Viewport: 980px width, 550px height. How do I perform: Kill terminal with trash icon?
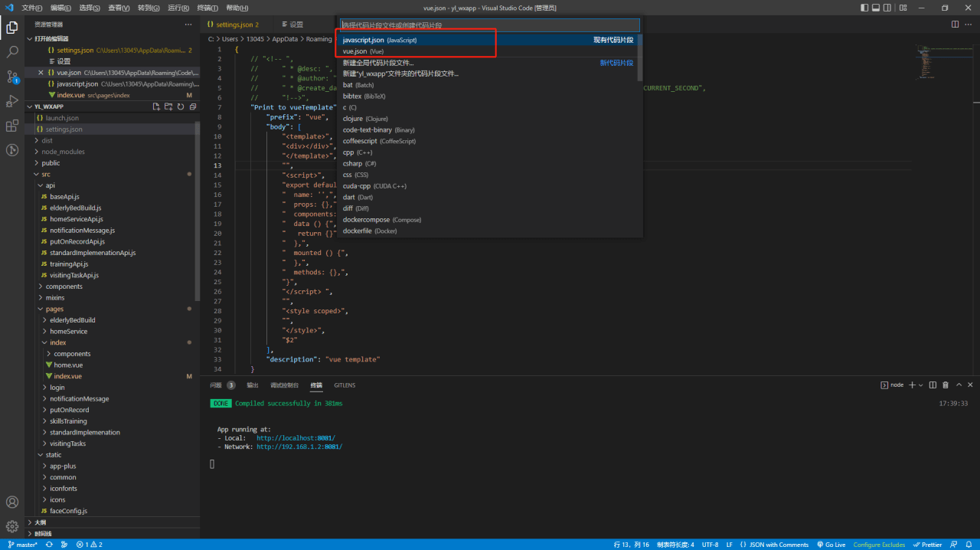click(x=946, y=385)
